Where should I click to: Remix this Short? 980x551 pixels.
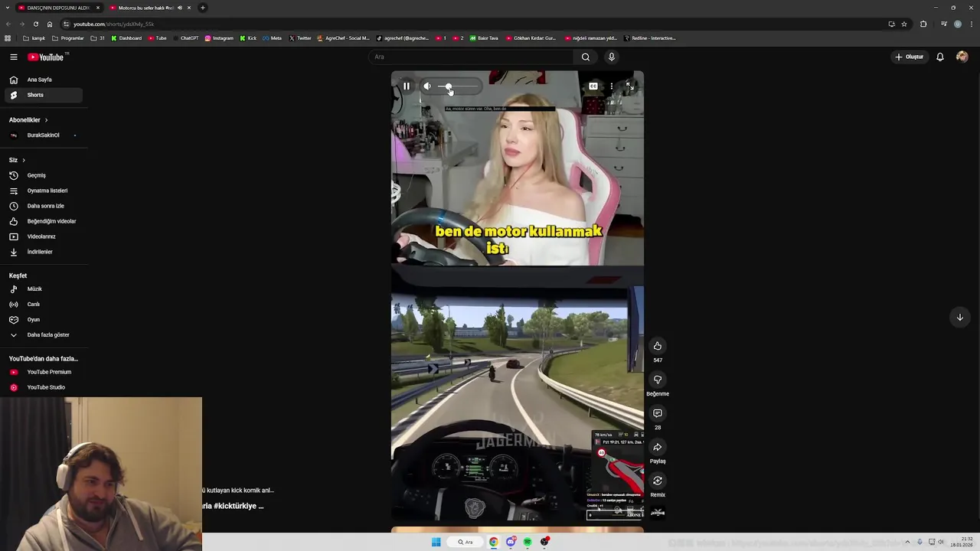point(657,481)
